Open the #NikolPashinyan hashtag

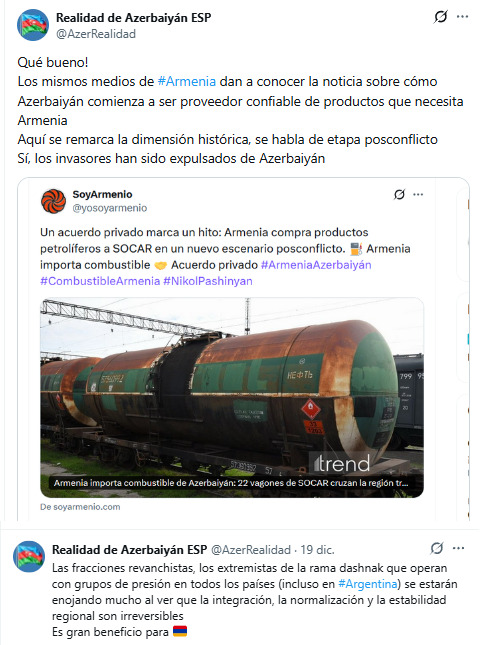[x=208, y=281]
